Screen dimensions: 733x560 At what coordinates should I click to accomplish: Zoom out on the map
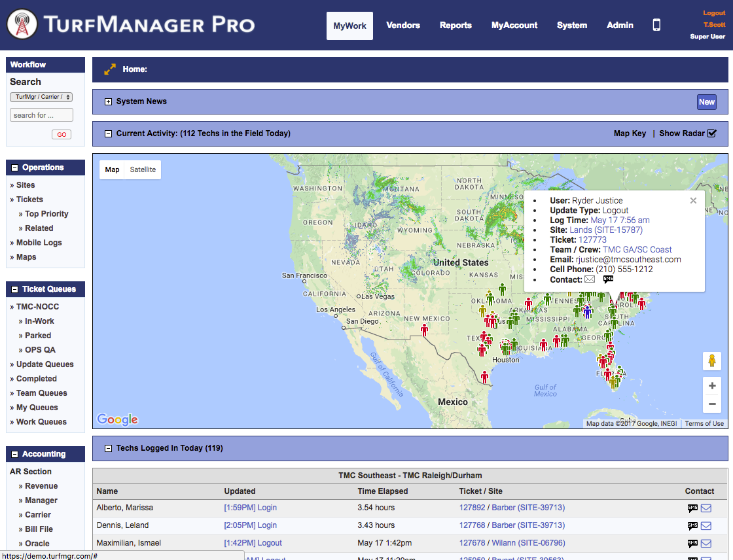[712, 404]
